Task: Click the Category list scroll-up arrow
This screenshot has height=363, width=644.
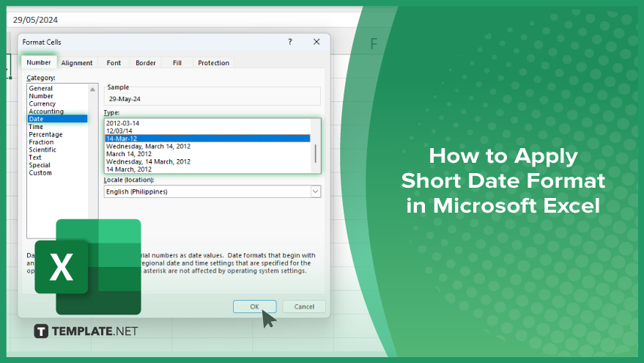Action: [x=93, y=89]
